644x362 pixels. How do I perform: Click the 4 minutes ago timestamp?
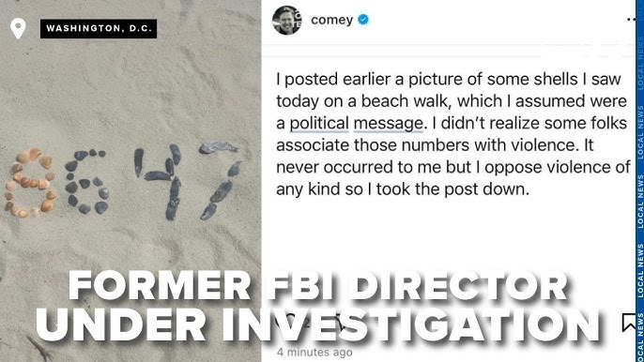(x=314, y=352)
